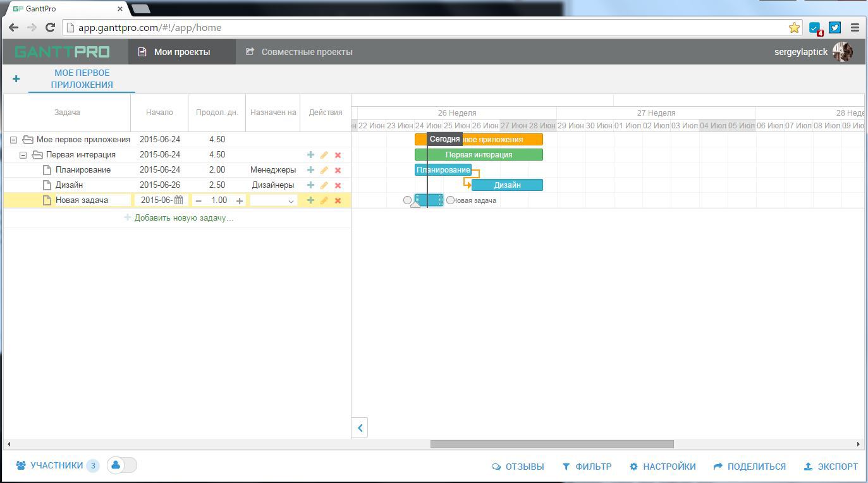Flip the switch next to the participants counter

[x=121, y=465]
